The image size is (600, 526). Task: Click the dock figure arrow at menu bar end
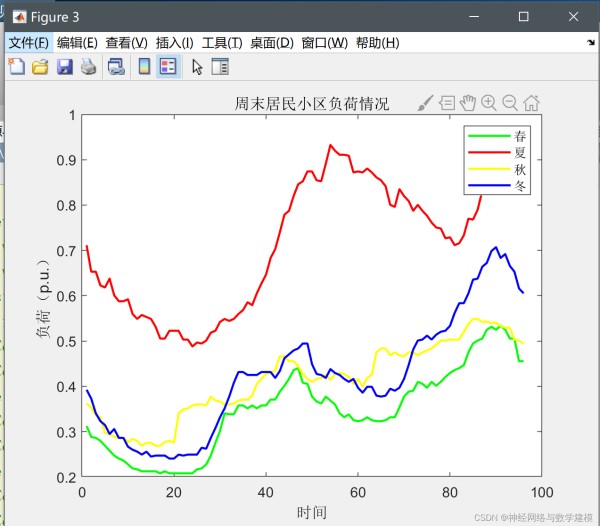pos(591,42)
